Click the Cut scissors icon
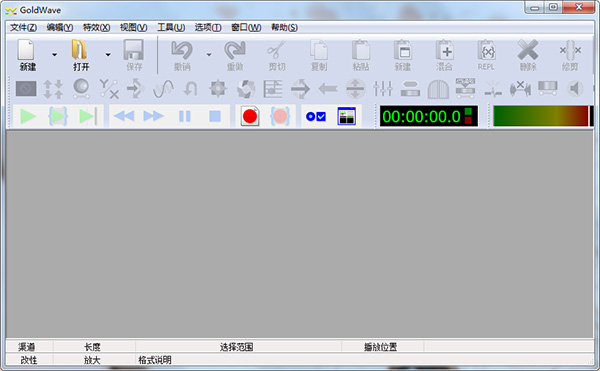The image size is (600, 371). point(276,50)
